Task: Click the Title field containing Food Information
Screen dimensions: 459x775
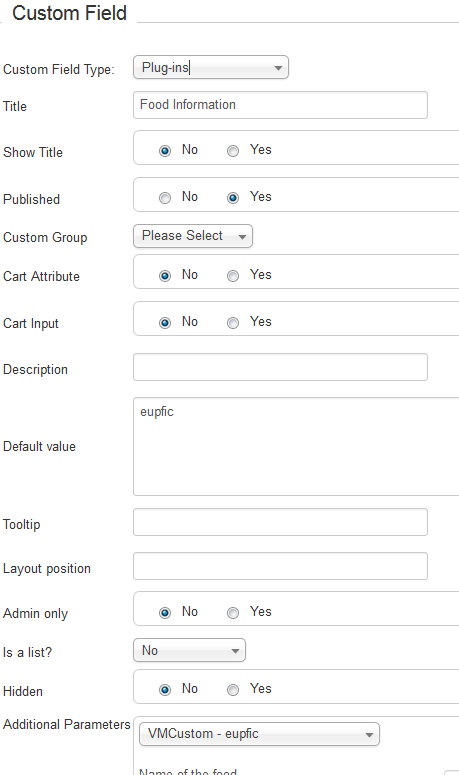Action: (x=280, y=105)
